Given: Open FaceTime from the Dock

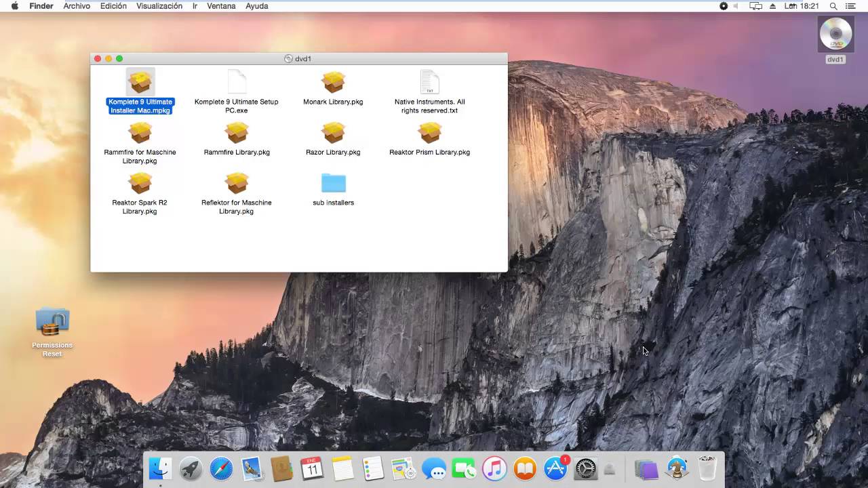Looking at the screenshot, I should pyautogui.click(x=464, y=468).
